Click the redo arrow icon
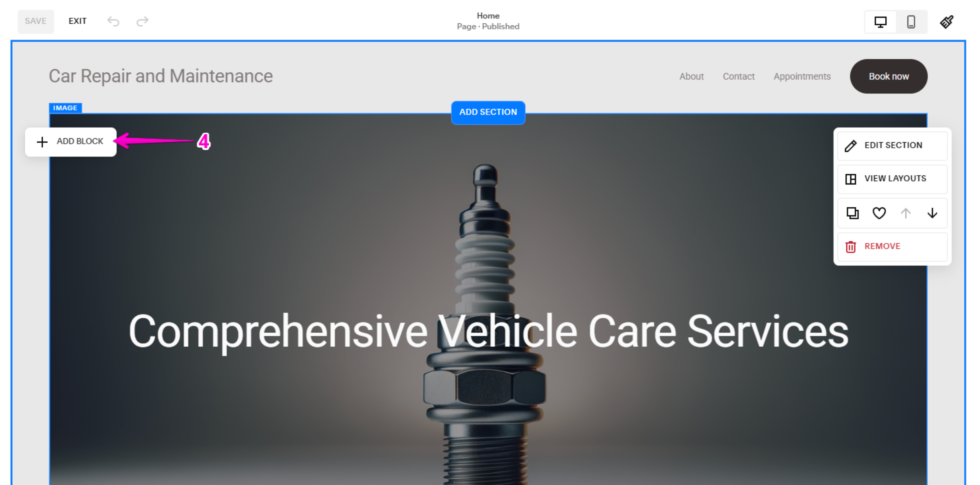980x485 pixels. pos(142,21)
